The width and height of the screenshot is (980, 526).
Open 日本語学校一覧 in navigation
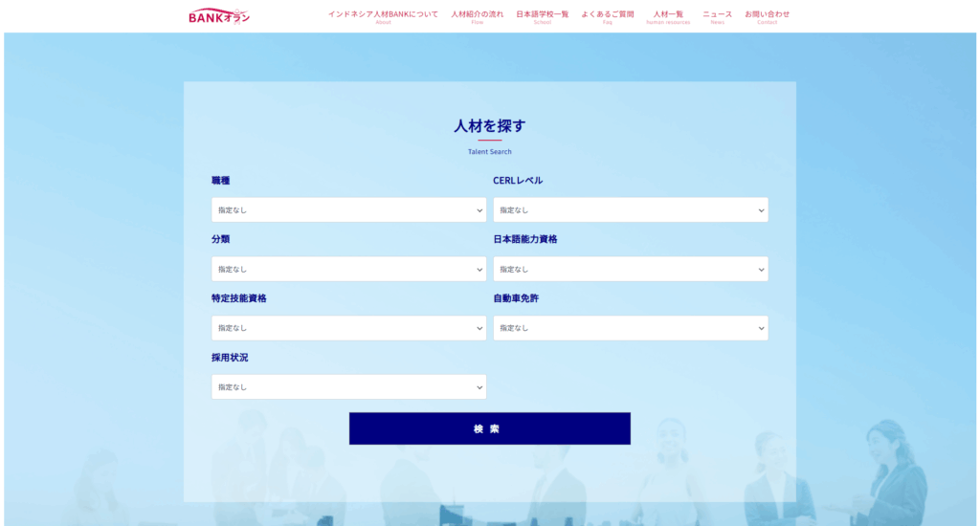[x=542, y=15]
